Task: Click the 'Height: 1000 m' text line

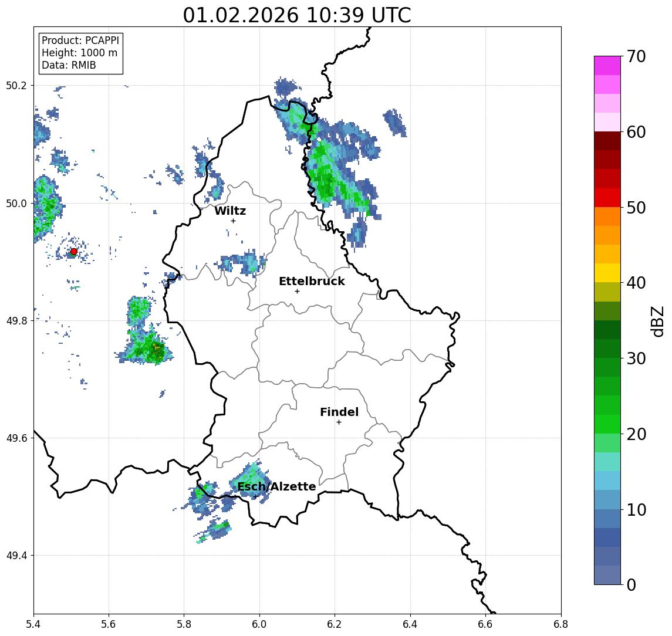Action: point(79,53)
